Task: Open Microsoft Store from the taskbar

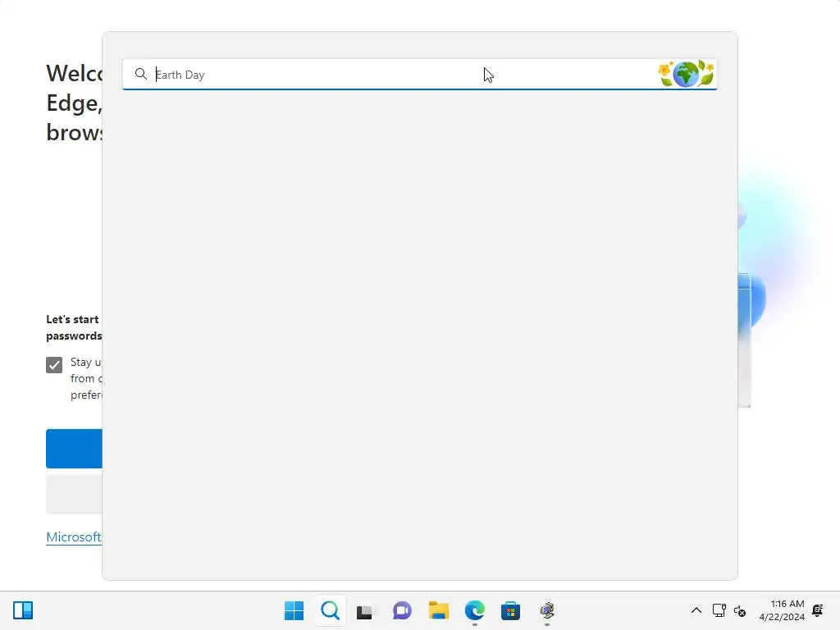Action: click(x=510, y=610)
